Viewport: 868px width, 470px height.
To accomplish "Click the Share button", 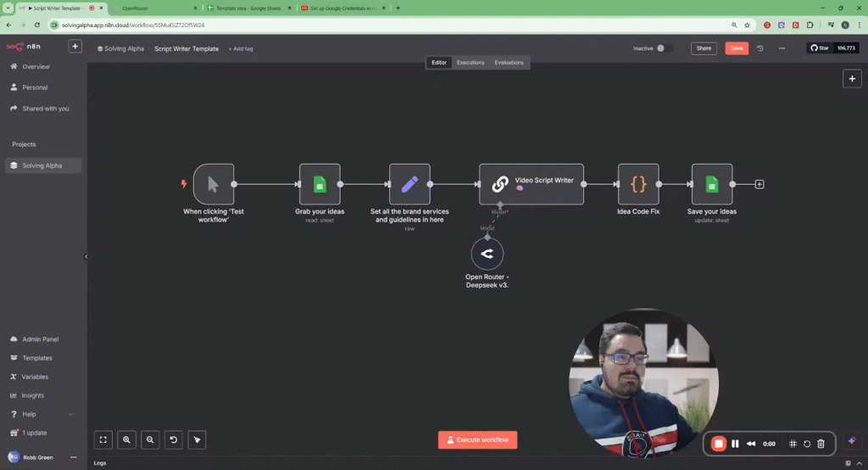I will 704,48.
